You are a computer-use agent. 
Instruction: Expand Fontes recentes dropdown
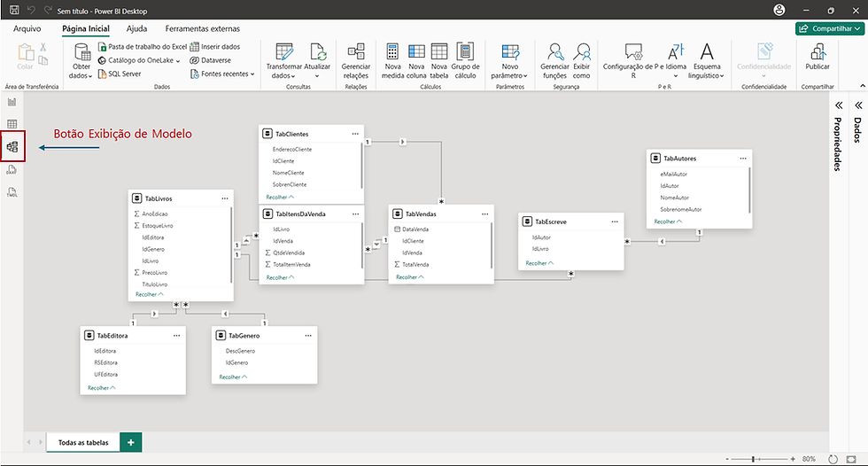(252, 74)
